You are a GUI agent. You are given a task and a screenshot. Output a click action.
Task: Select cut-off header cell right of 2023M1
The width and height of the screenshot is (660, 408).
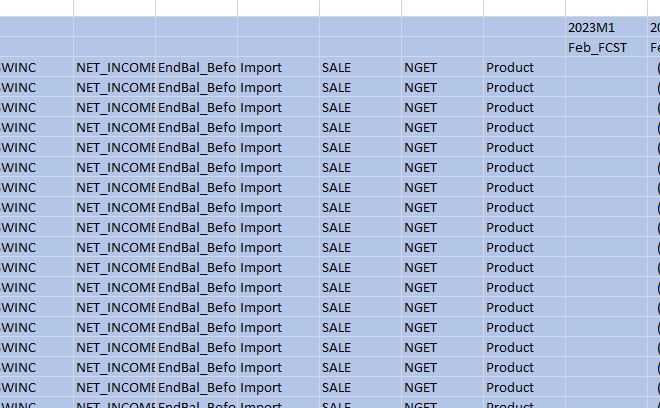(x=654, y=28)
